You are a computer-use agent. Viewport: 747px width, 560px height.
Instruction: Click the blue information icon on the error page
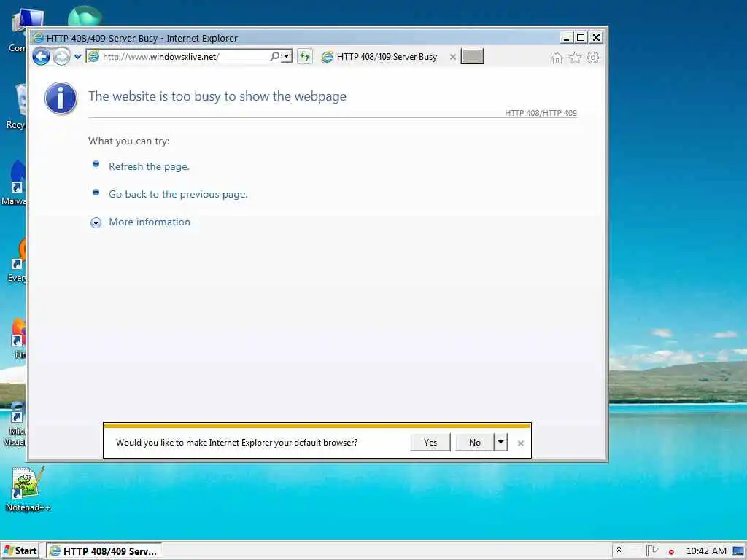[x=61, y=98]
